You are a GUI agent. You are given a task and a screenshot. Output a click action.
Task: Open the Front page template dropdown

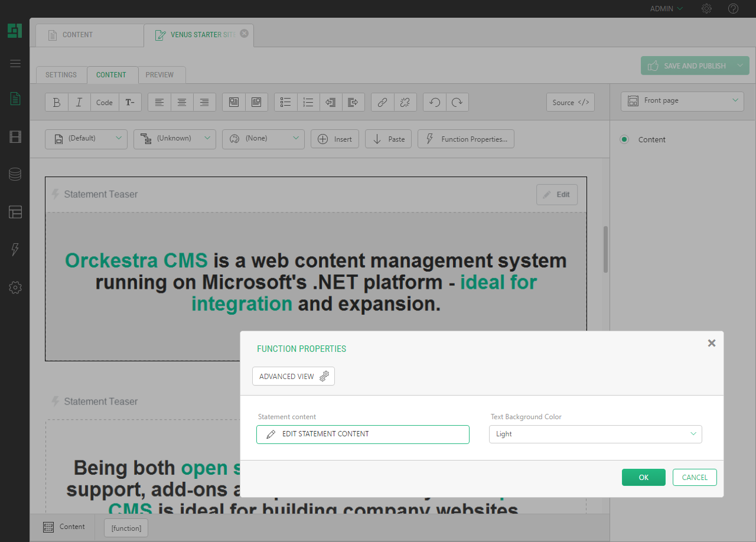(682, 101)
